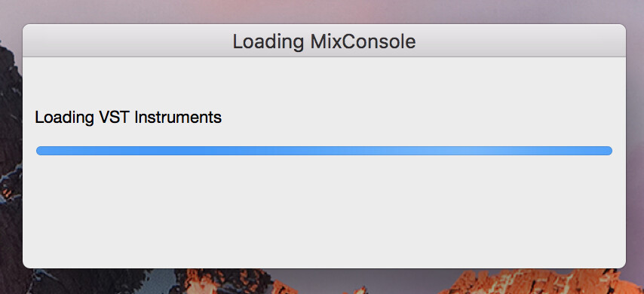Click the word Instruments in status text

click(178, 118)
